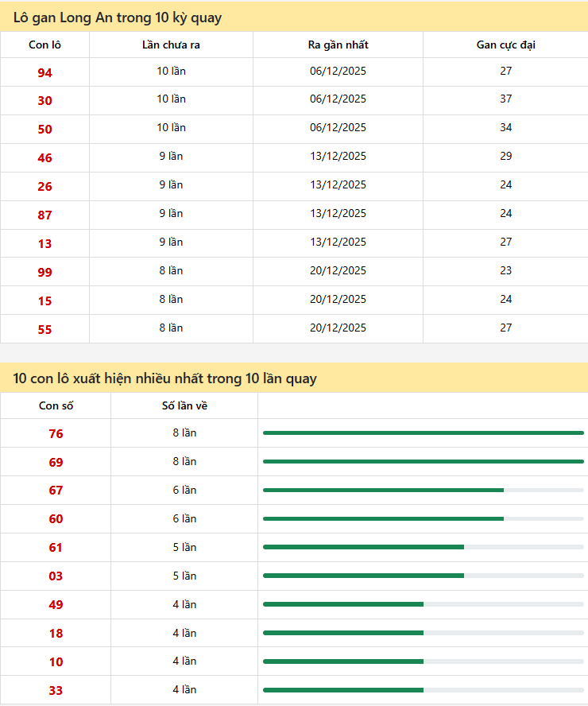Image resolution: width=588 pixels, height=706 pixels.
Task: Click the "Con lô" column header
Action: click(x=44, y=45)
